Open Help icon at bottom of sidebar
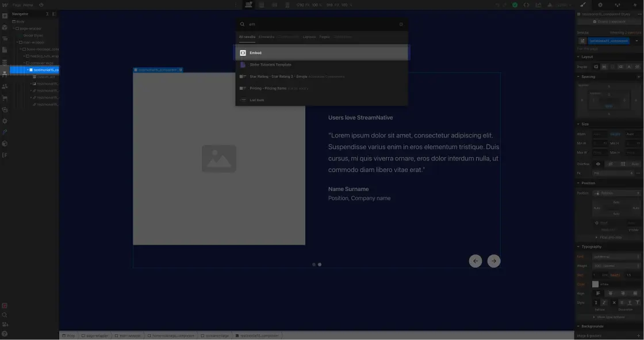Image resolution: width=644 pixels, height=340 pixels. [x=5, y=334]
